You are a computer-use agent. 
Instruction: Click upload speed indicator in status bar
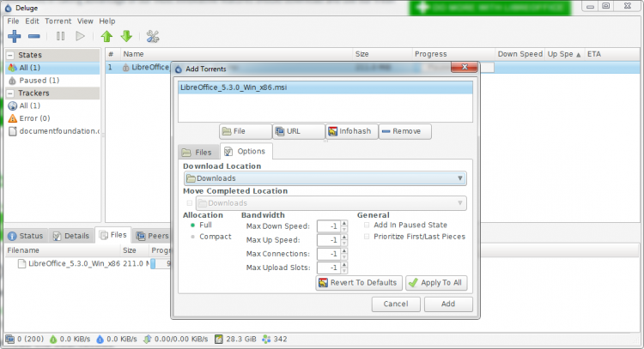click(x=117, y=340)
